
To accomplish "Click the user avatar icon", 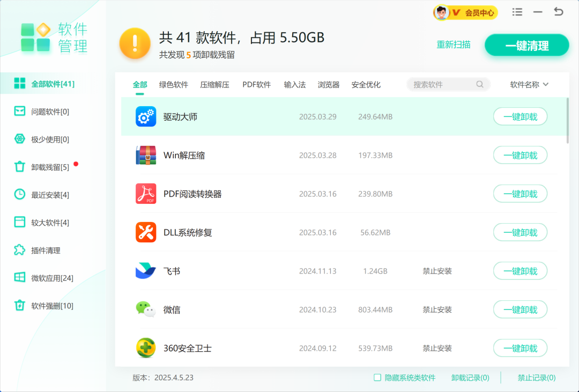I will (441, 13).
